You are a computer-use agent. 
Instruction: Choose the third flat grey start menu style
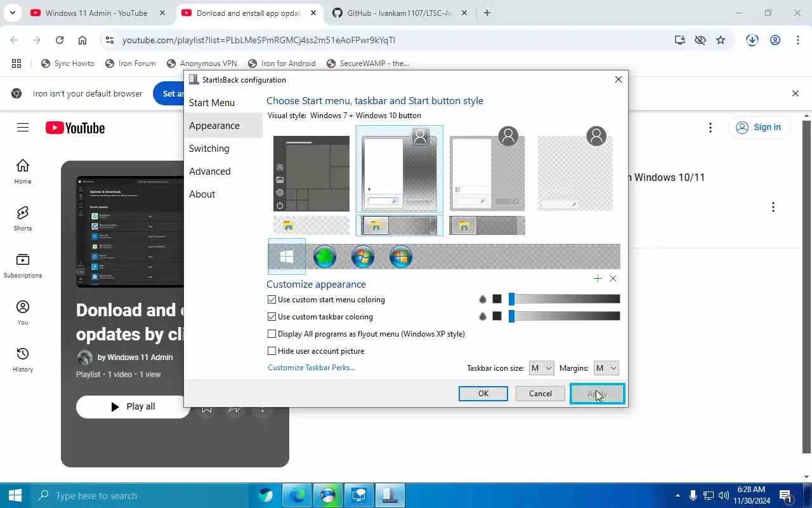487,169
